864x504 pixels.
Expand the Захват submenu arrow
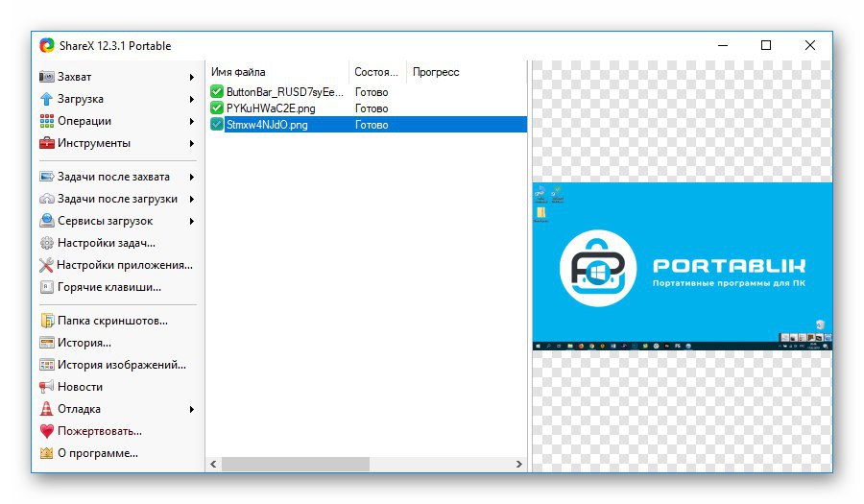(191, 77)
